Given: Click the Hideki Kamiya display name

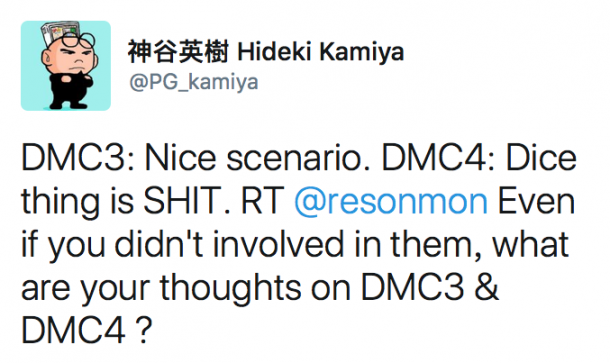Looking at the screenshot, I should [x=321, y=52].
